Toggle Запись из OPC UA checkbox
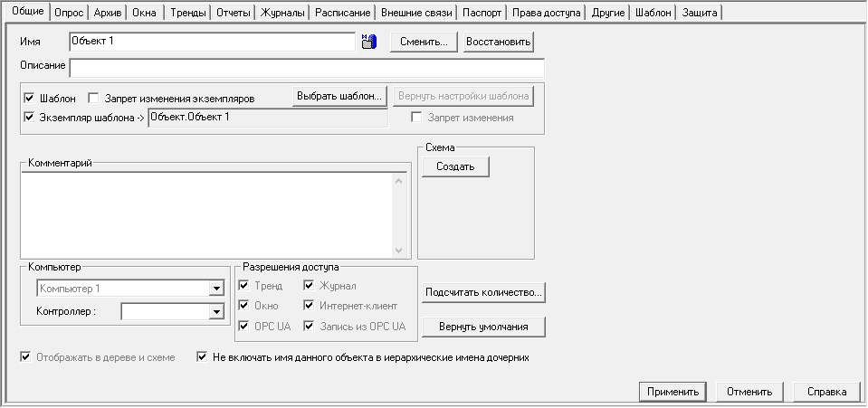Viewport: 868px width, 408px height. click(x=309, y=326)
